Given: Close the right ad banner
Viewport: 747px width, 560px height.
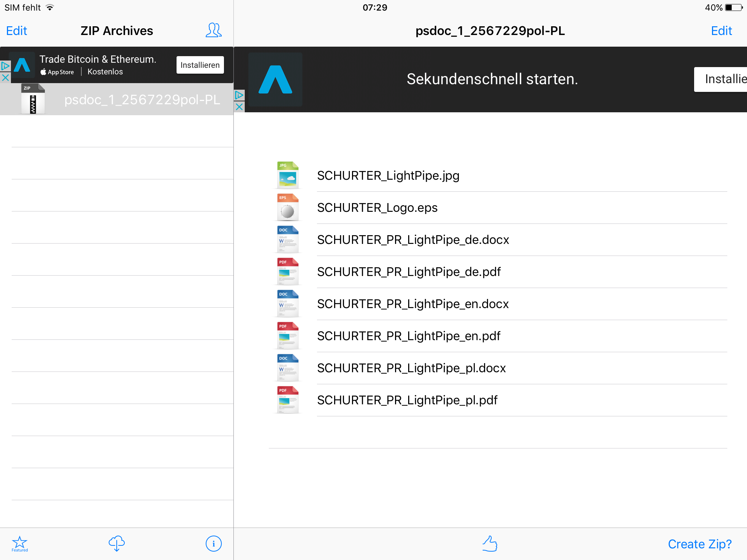Looking at the screenshot, I should 239,107.
